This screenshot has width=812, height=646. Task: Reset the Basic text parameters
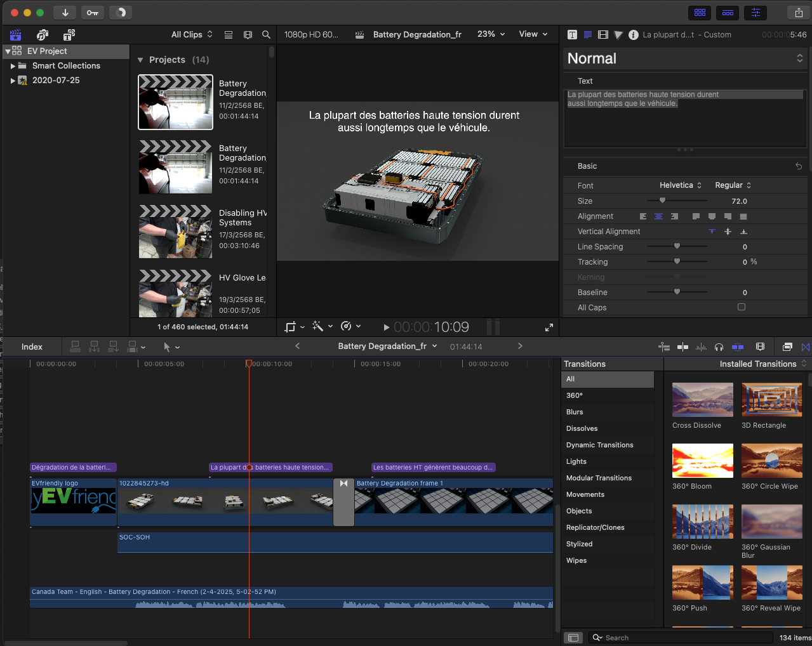799,166
